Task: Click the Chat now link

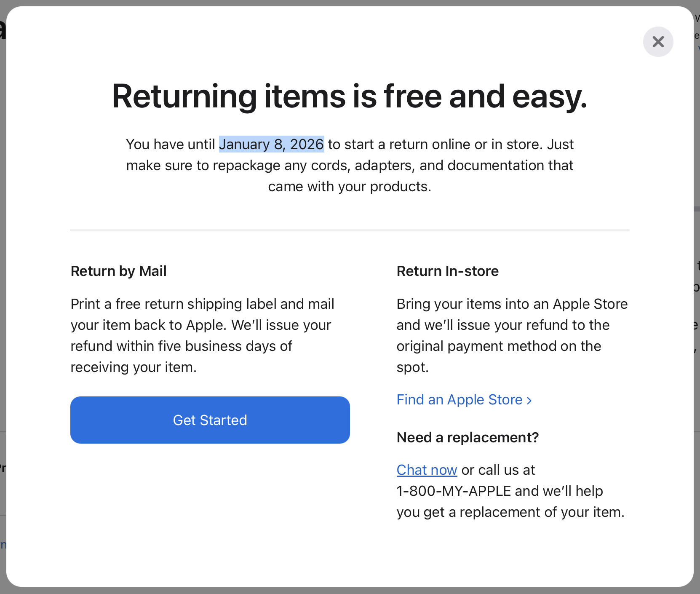Action: pos(427,470)
